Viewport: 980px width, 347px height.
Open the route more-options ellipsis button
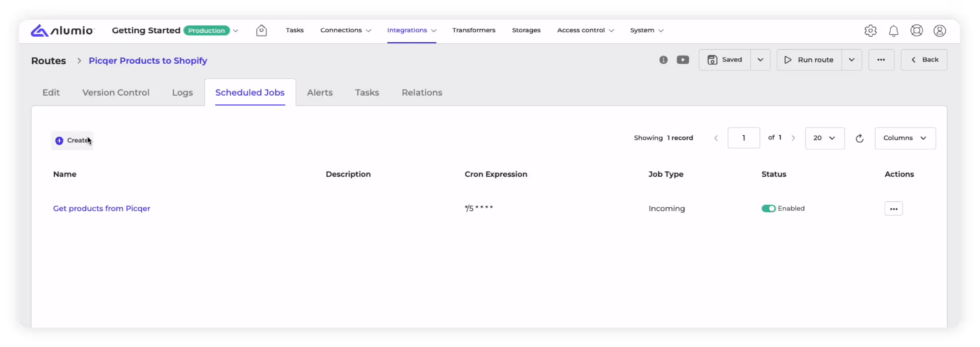click(881, 60)
